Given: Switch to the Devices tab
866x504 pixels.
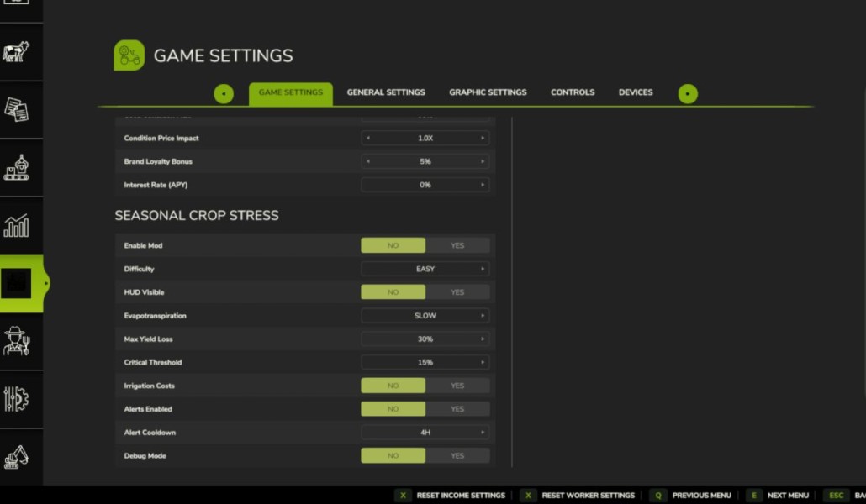Looking at the screenshot, I should 636,92.
